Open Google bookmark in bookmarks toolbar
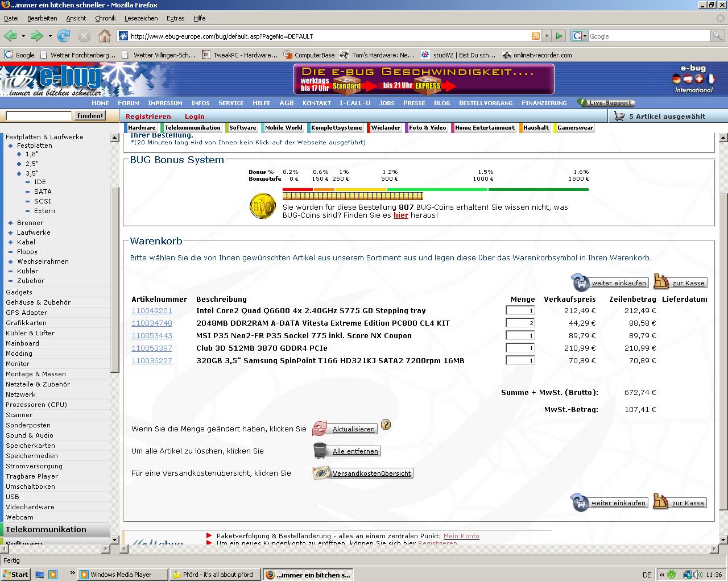The image size is (728, 582). (19, 55)
